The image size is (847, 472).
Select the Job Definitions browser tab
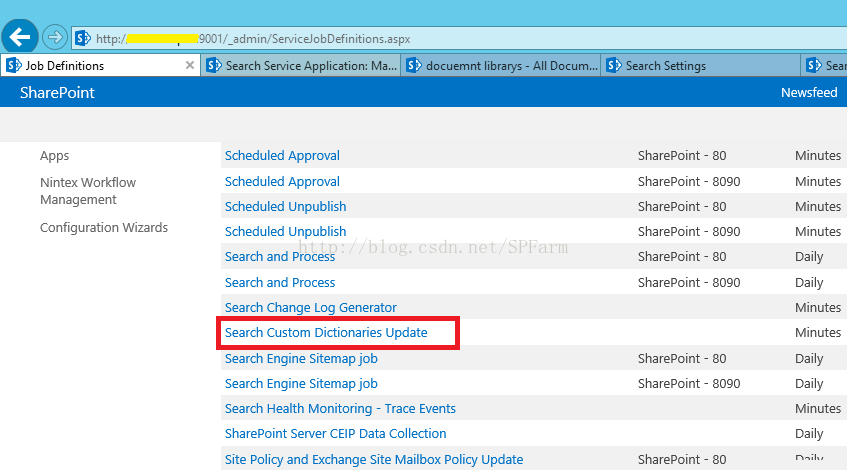coord(100,65)
